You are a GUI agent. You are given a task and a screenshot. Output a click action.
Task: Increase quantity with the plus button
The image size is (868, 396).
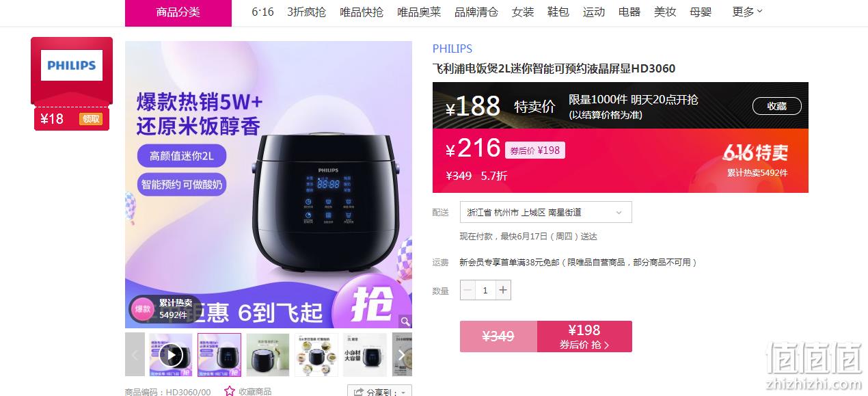click(503, 290)
